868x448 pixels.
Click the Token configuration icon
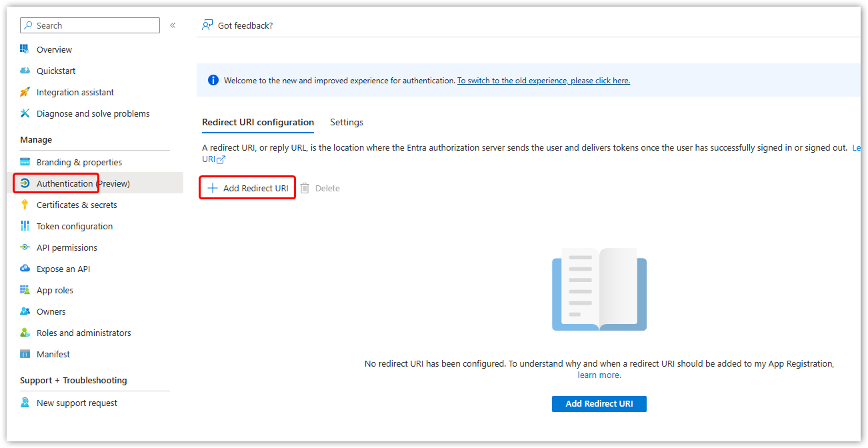pyautogui.click(x=25, y=226)
